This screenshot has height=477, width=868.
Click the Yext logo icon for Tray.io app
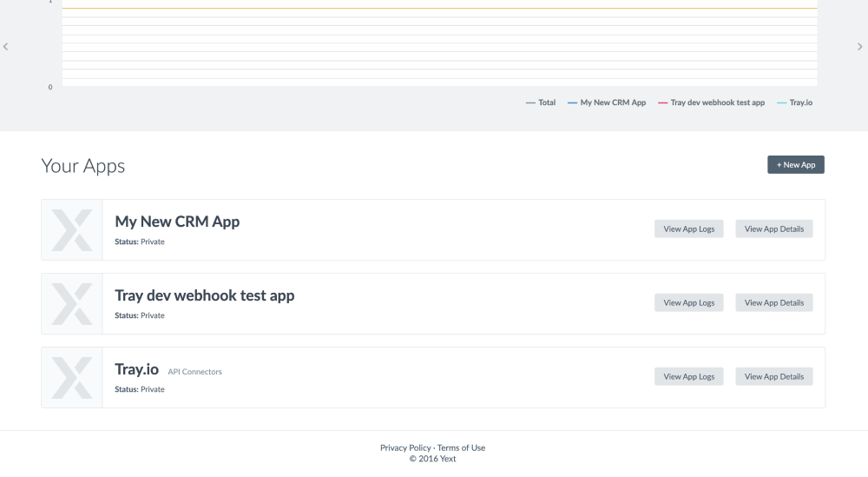pos(72,378)
